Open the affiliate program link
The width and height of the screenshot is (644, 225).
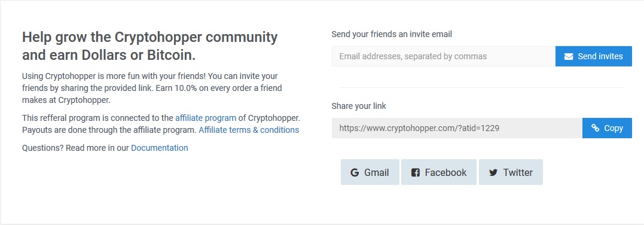(x=206, y=118)
